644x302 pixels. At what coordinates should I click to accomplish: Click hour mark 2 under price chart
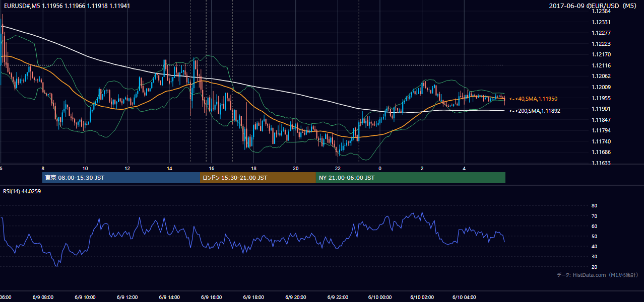coord(422,169)
